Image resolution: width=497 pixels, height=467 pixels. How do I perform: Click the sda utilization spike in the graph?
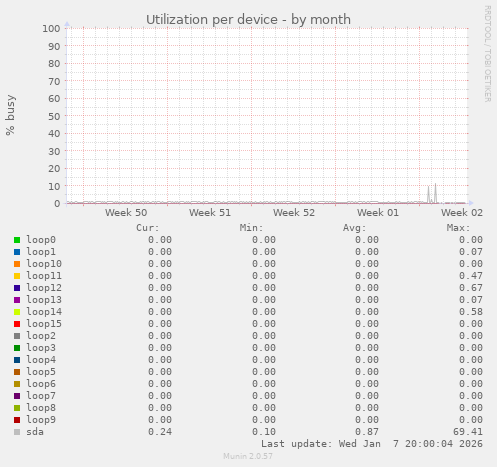(435, 193)
